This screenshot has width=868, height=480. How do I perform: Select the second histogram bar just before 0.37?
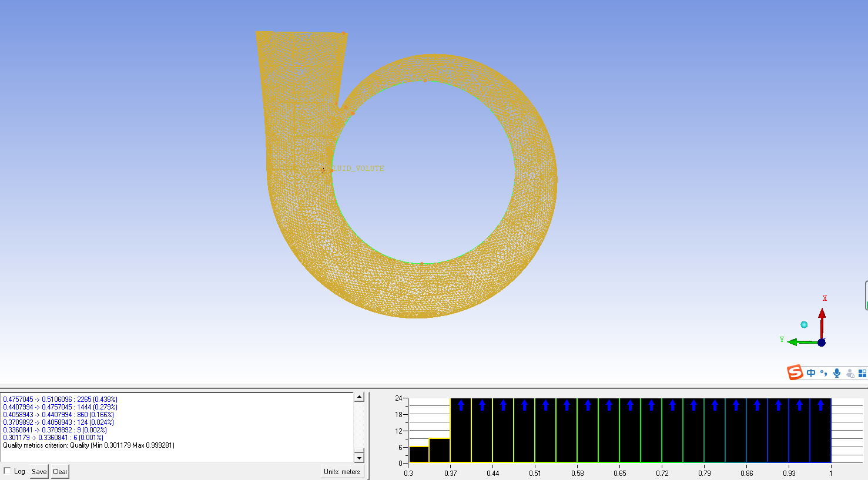coord(440,451)
